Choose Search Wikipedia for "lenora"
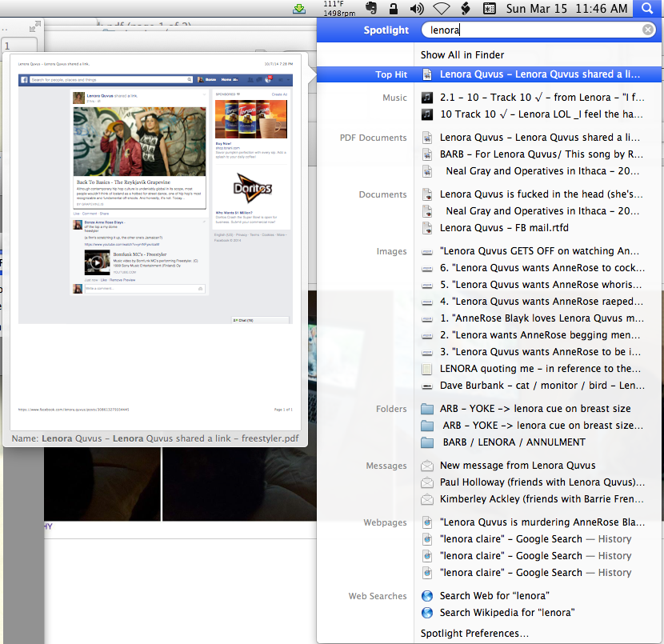Screen dimensions: 664x644 coord(506,613)
